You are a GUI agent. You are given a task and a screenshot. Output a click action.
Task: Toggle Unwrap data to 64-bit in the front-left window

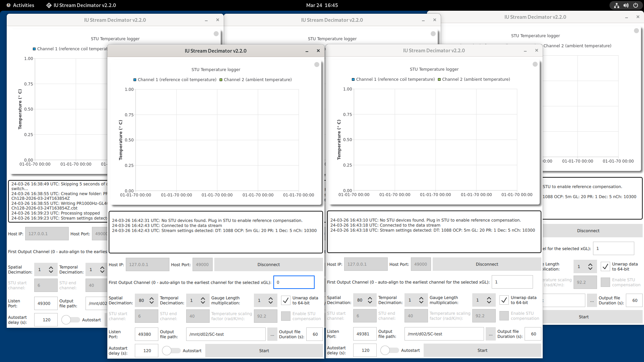(x=285, y=300)
